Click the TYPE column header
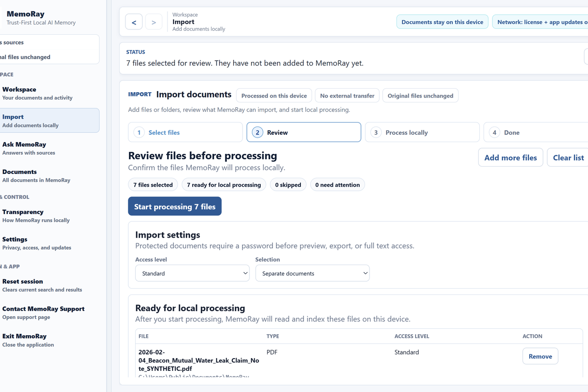 click(x=272, y=336)
